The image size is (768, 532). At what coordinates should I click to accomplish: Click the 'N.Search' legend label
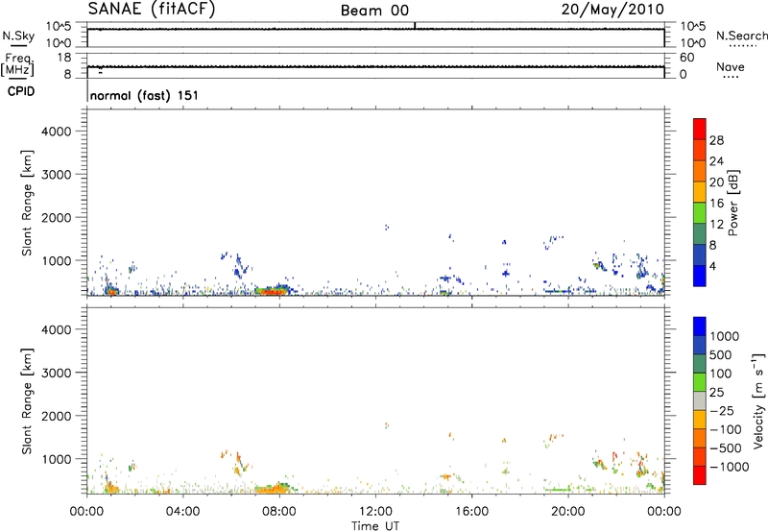[742, 36]
